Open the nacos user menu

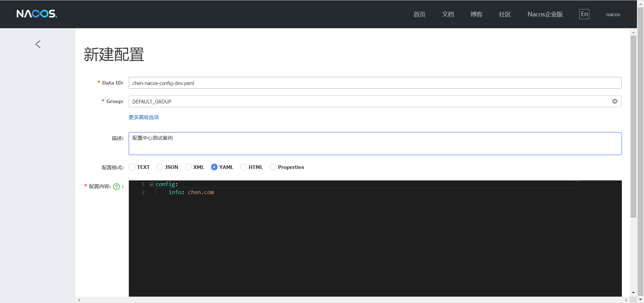(x=613, y=14)
